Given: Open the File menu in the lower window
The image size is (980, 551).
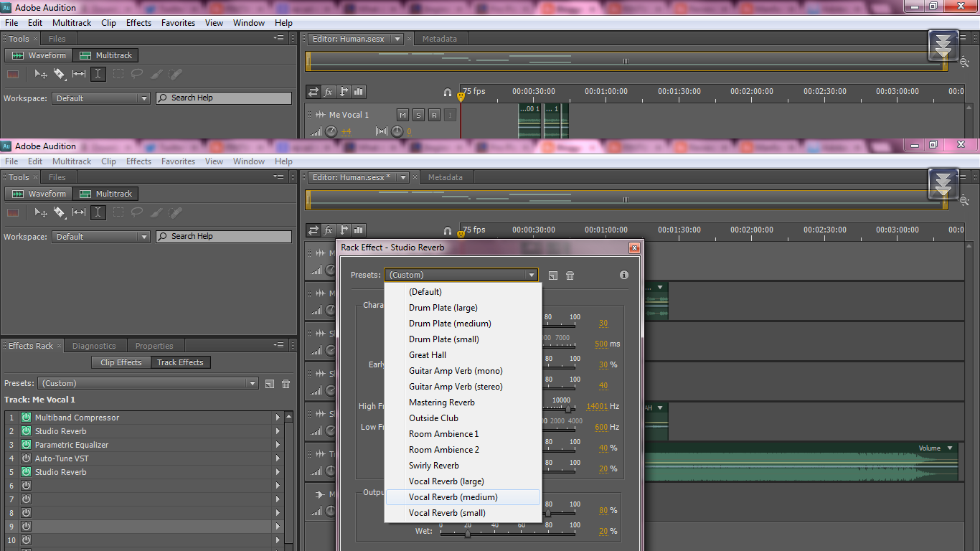Looking at the screenshot, I should pyautogui.click(x=11, y=161).
